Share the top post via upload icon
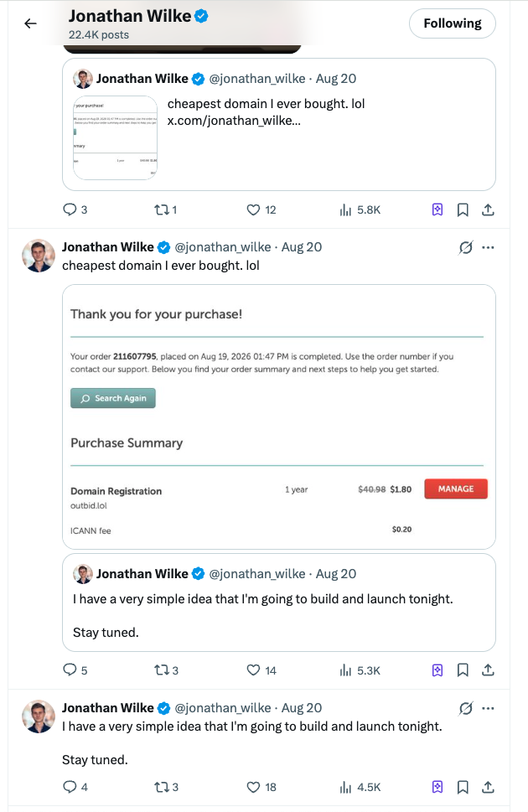This screenshot has width=528, height=812. (488, 209)
